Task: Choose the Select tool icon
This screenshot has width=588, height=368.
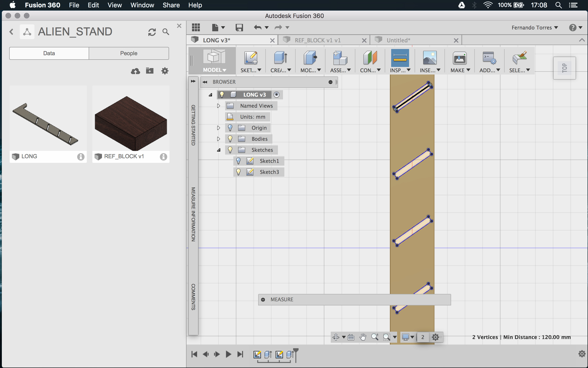Action: (x=519, y=58)
